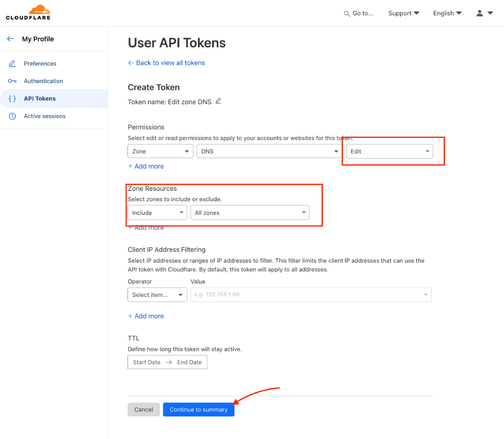Open the All zones dropdown
This screenshot has width=504, height=439.
coord(250,212)
